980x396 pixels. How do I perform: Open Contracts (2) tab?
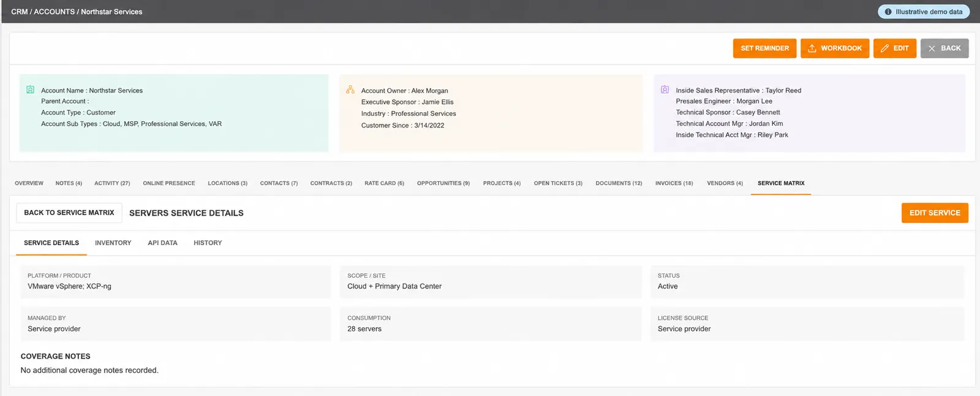(331, 183)
